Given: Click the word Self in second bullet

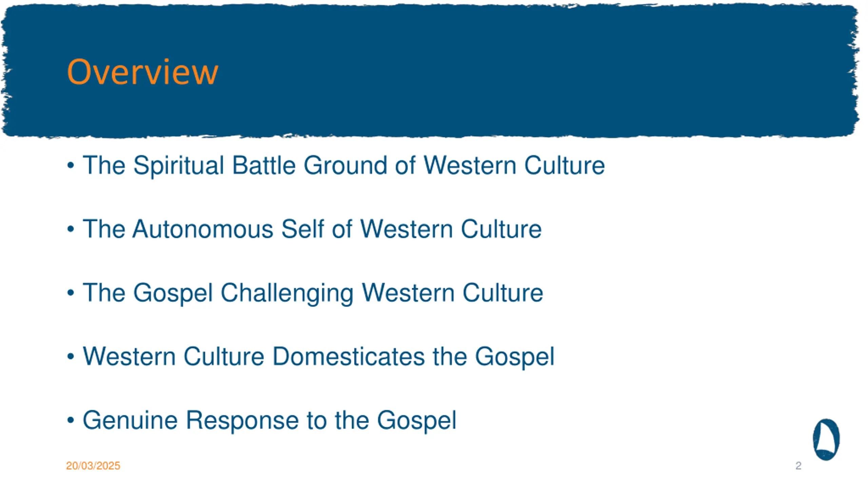Looking at the screenshot, I should pos(302,229).
